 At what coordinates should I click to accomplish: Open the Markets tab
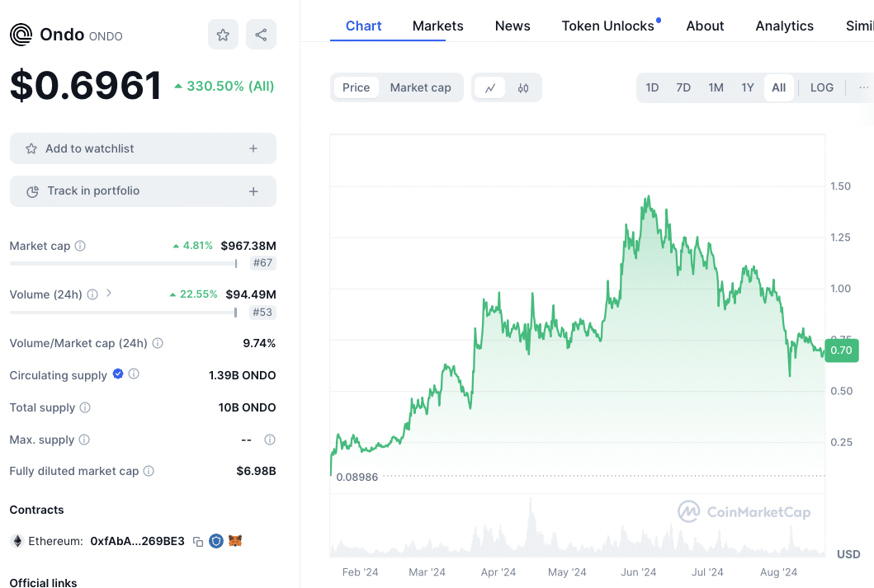437,26
